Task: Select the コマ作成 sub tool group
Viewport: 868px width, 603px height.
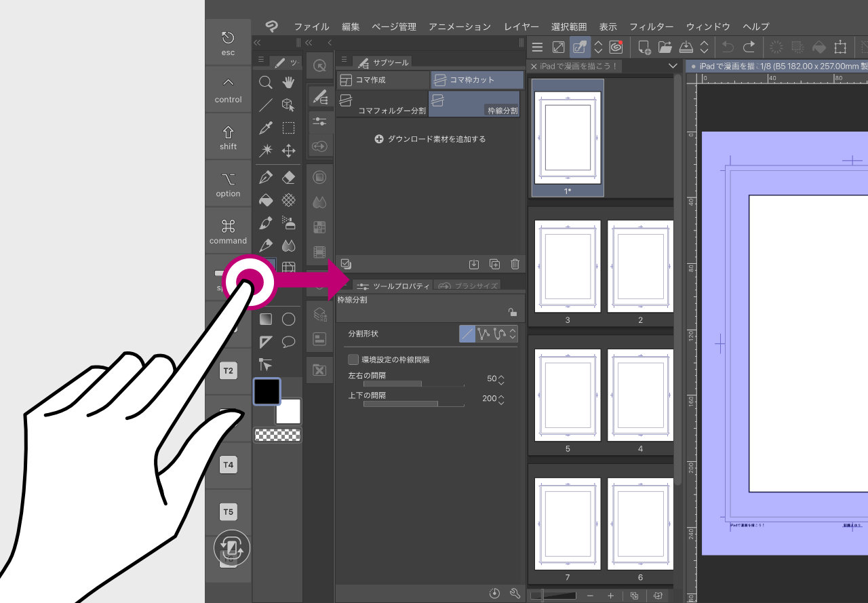Action: click(x=383, y=80)
